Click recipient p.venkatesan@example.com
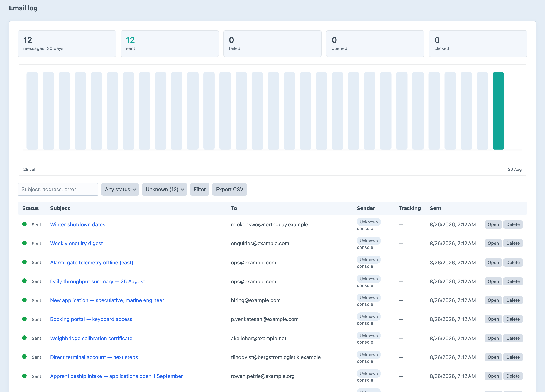This screenshot has height=392, width=545. click(x=265, y=319)
